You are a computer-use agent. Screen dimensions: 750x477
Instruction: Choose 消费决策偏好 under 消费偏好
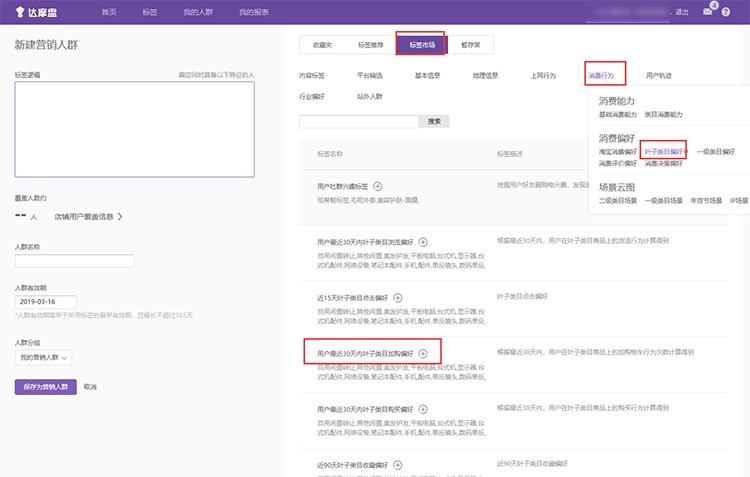point(663,164)
